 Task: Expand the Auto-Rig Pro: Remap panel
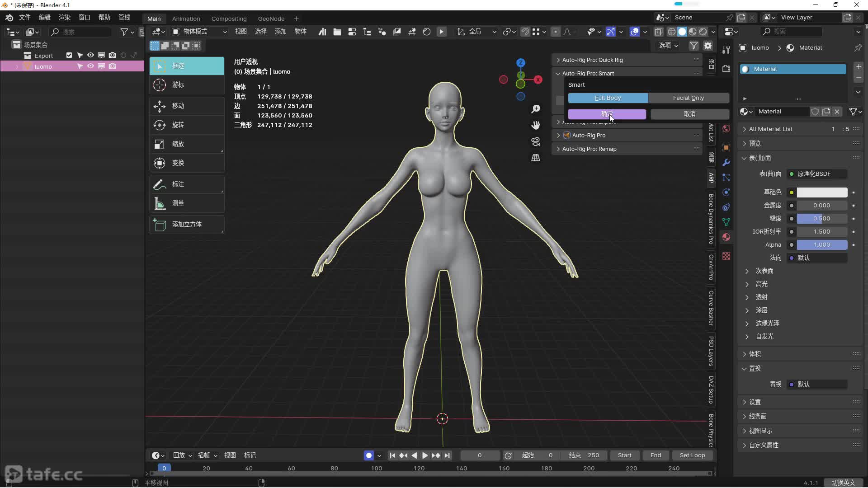point(589,149)
